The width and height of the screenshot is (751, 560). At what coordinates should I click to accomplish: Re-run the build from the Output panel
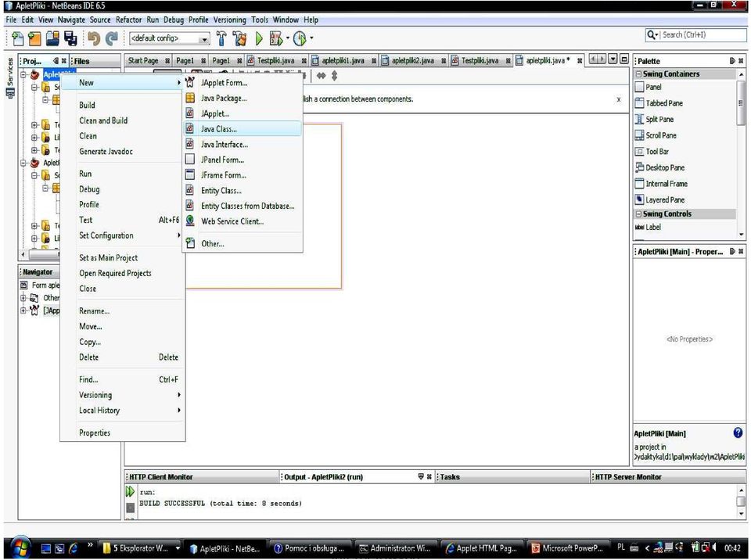pos(130,491)
